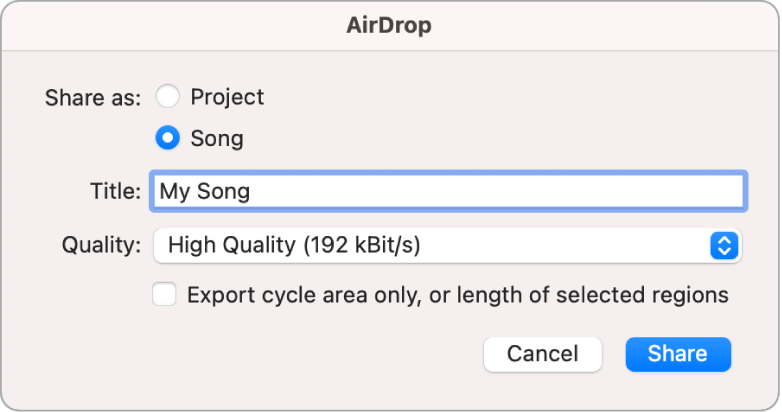Click the blue up-down arrows on Quality popup

tap(723, 245)
